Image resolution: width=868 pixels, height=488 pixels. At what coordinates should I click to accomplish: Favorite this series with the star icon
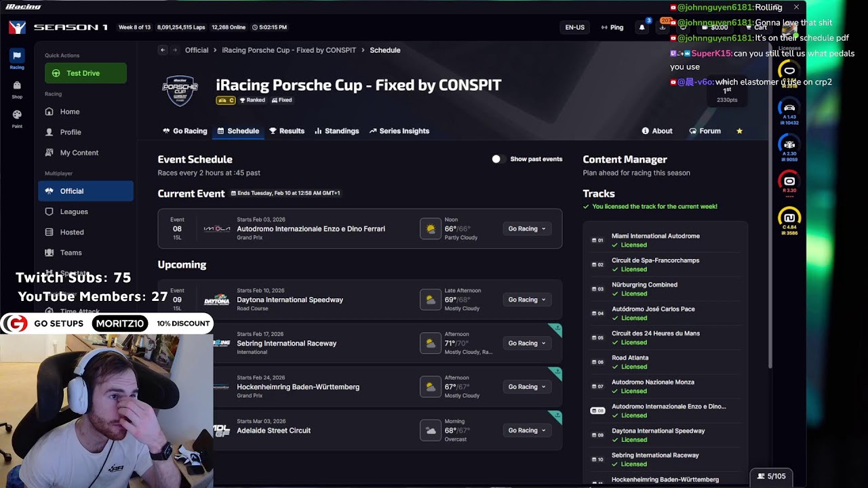(739, 131)
